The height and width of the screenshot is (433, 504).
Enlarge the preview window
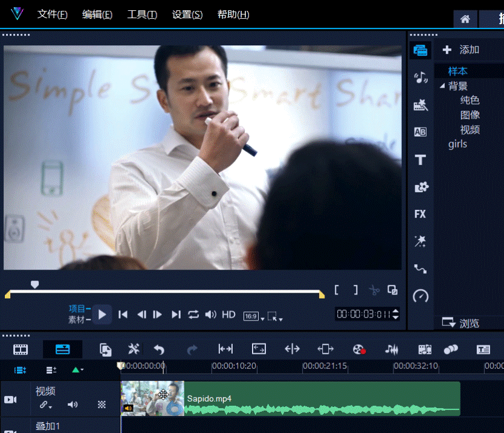392,290
